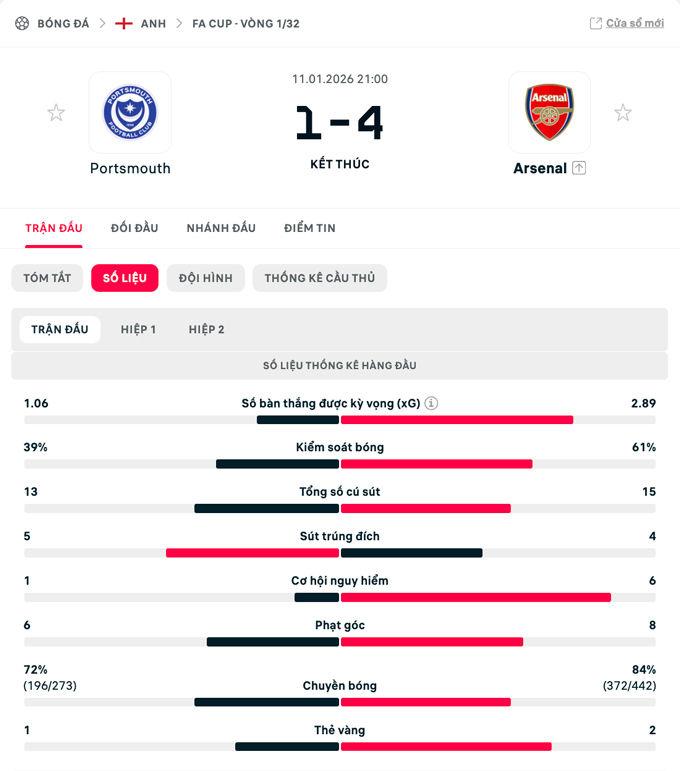Screen dimensions: 680x771
Task: Expand breadcrumb arrow after ANH
Action: pos(179,23)
